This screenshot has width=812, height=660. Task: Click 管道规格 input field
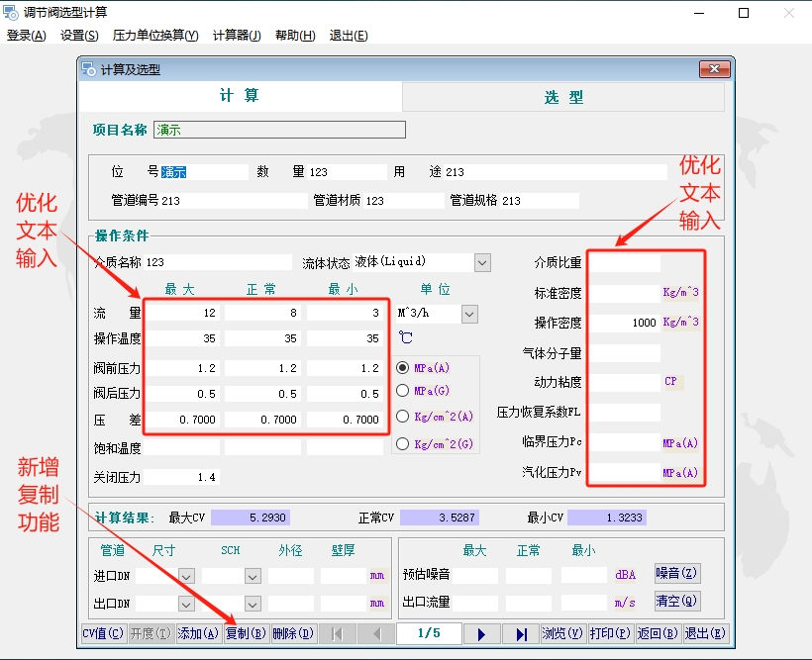click(x=540, y=200)
